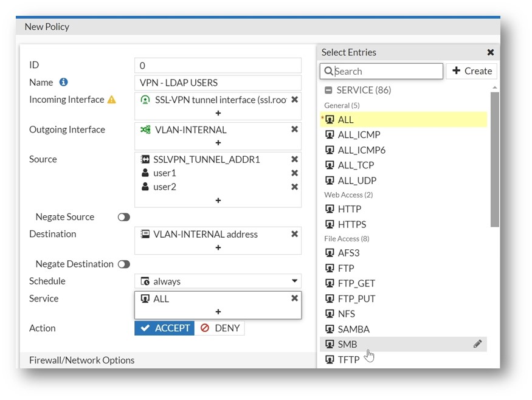
Task: Open the Schedule dropdown set to always
Action: tap(218, 281)
